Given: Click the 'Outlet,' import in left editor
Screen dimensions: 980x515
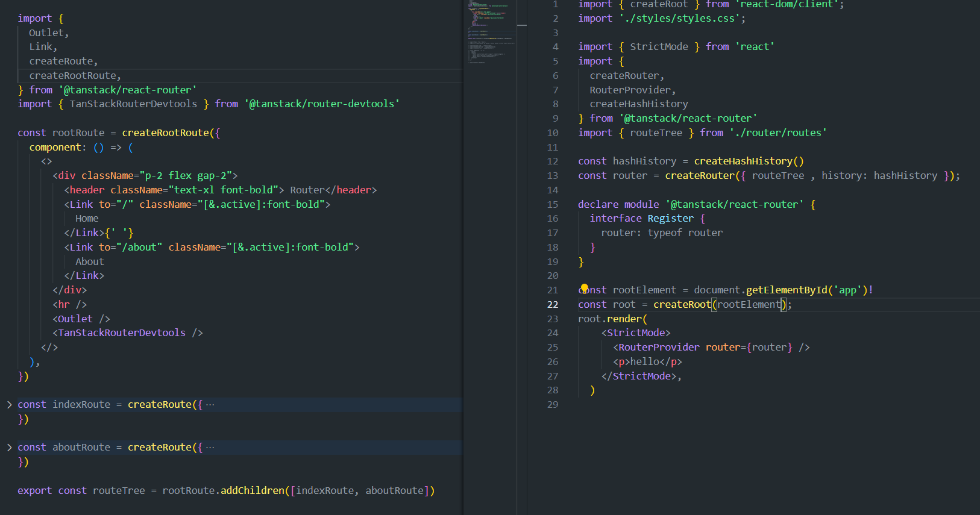Looking at the screenshot, I should pos(49,33).
